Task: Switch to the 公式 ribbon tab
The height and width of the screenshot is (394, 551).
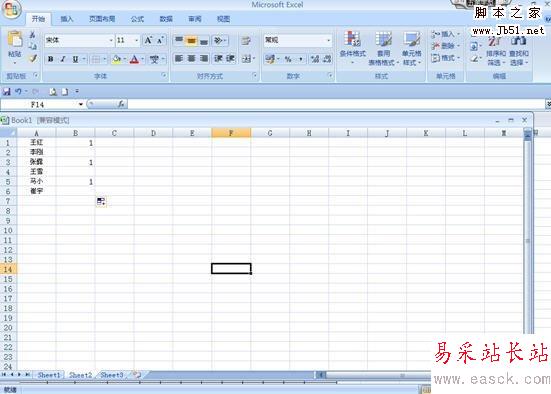Action: pos(137,19)
